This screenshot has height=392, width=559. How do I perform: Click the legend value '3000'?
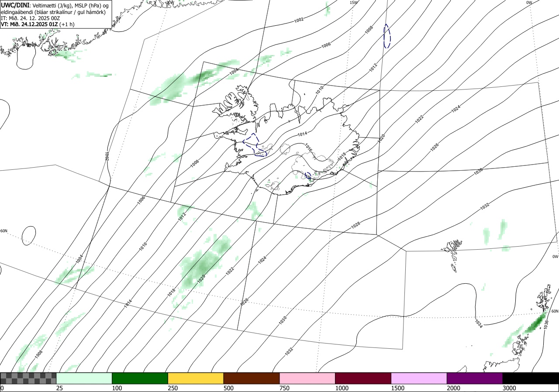click(x=509, y=388)
